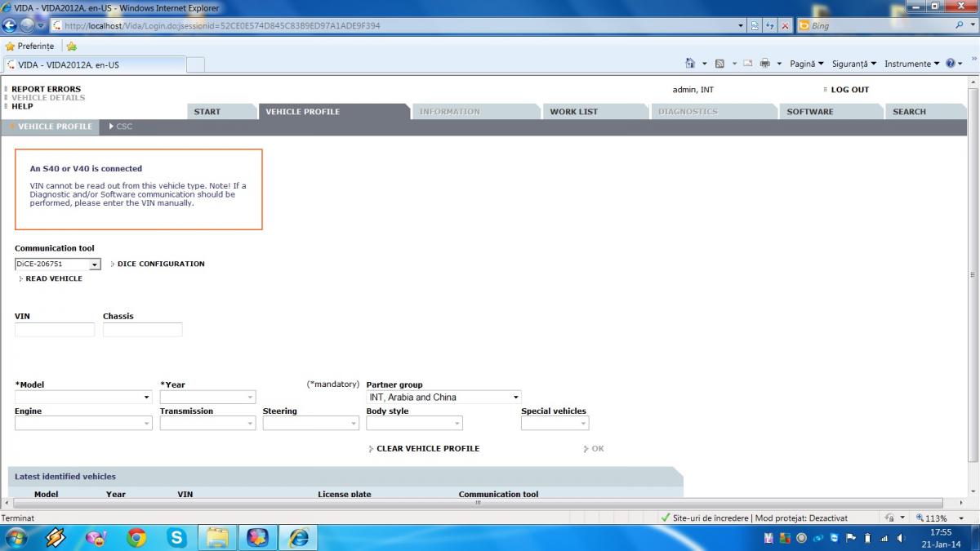Open the zoom level 113% dropdown arrow
The image size is (980, 551).
[x=960, y=518]
